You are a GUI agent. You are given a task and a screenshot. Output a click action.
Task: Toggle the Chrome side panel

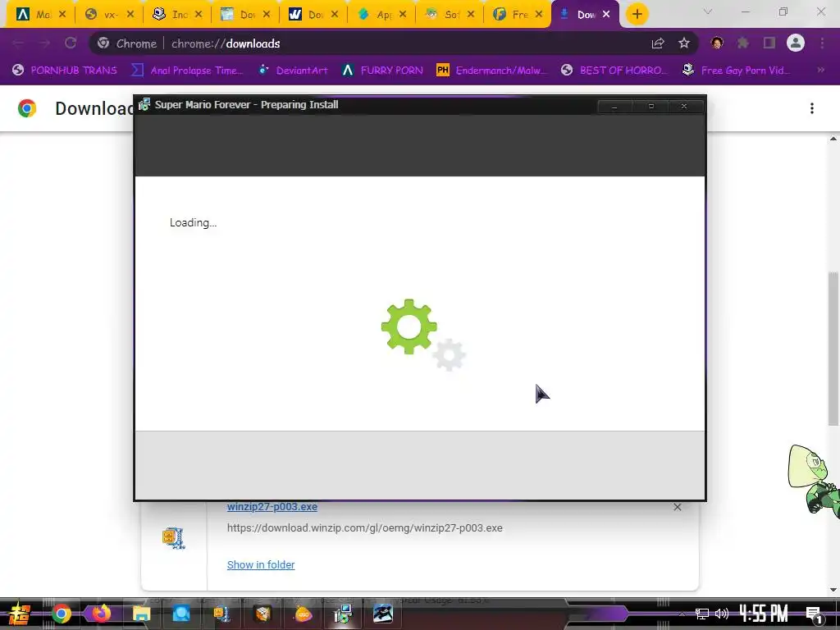(769, 43)
